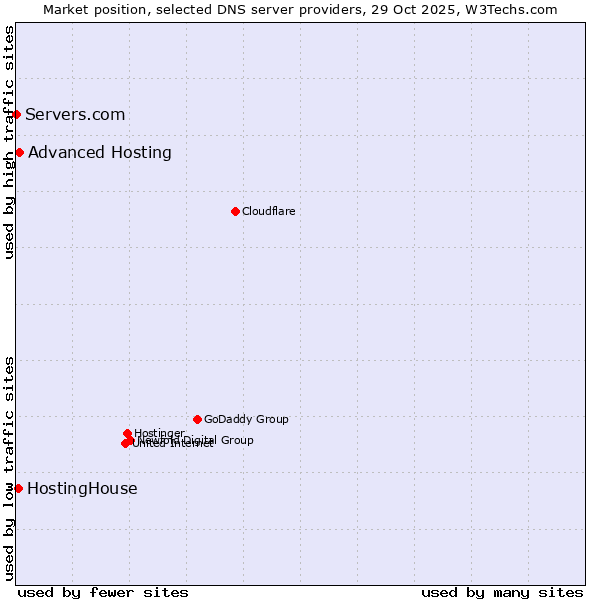Click the GoDaddy Group red dot
600x600 pixels.
coord(197,419)
